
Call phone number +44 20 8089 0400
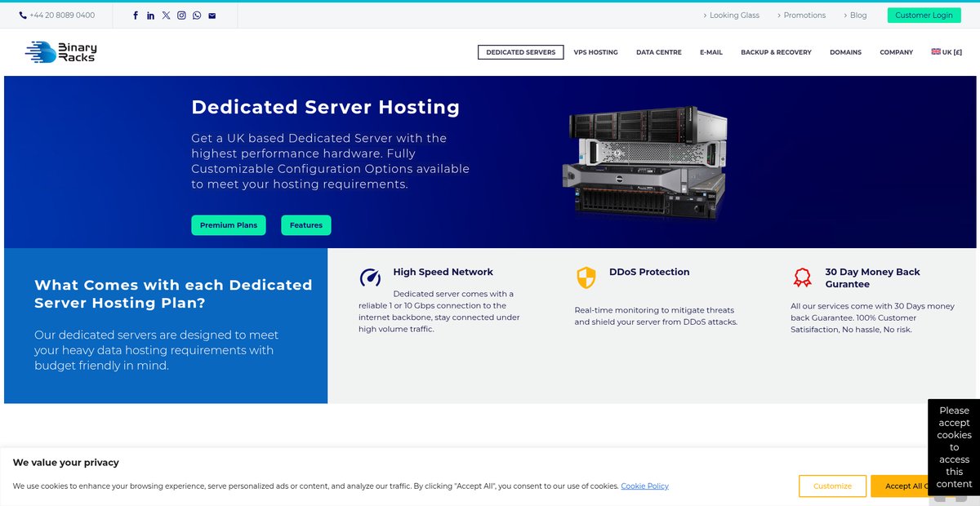(62, 16)
